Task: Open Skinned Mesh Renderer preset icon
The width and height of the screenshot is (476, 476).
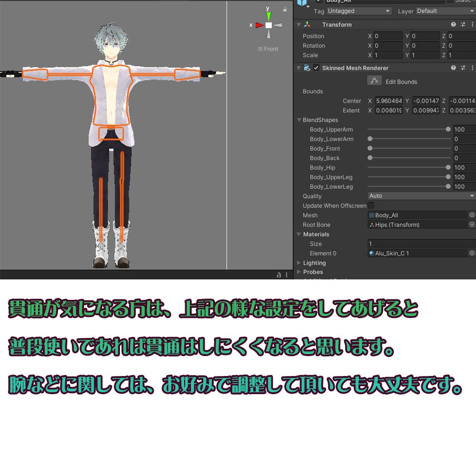Action: (463, 68)
